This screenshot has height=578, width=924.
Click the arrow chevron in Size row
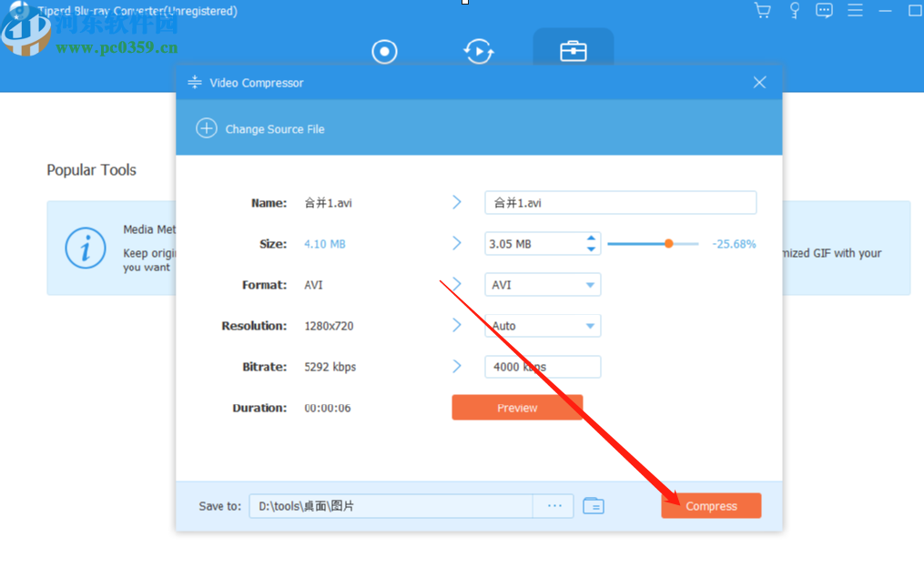click(457, 243)
